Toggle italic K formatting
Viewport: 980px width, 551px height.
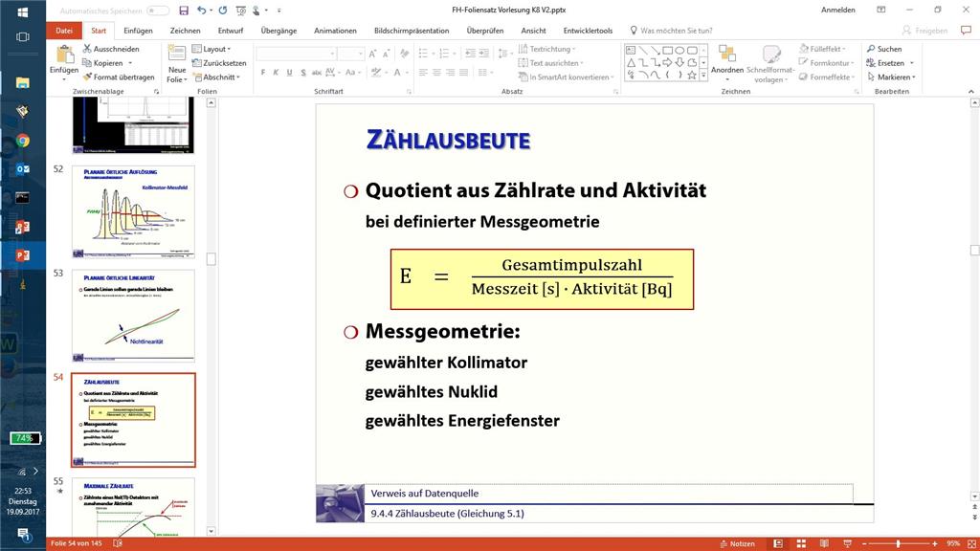coord(276,73)
